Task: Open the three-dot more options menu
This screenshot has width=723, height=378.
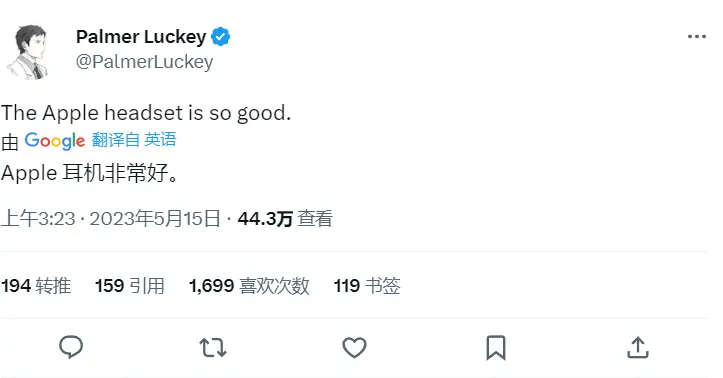Action: click(696, 36)
